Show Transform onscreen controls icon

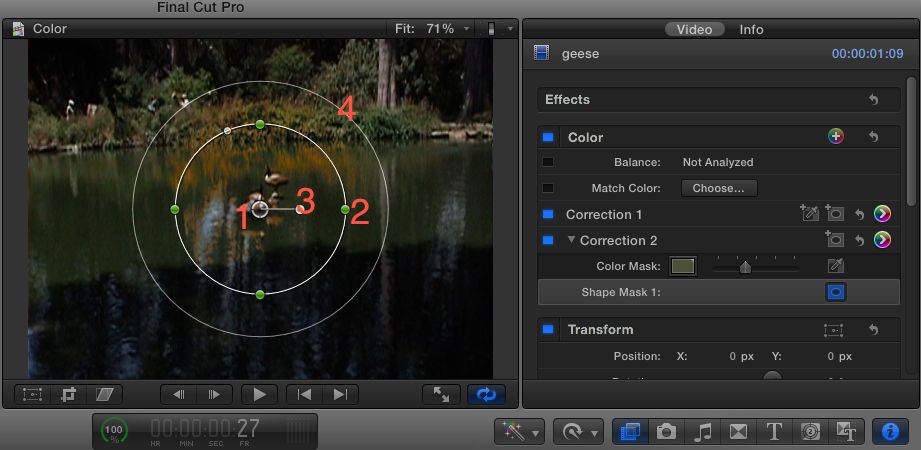click(x=833, y=330)
